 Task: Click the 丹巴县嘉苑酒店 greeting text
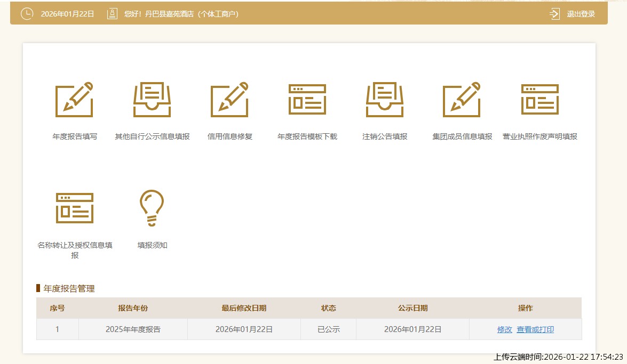tap(181, 14)
